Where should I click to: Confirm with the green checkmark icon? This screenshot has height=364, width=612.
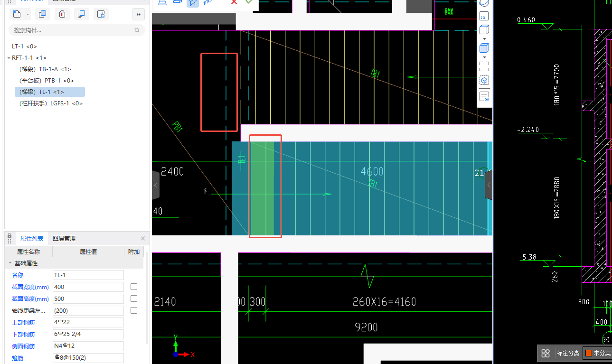point(248,2)
